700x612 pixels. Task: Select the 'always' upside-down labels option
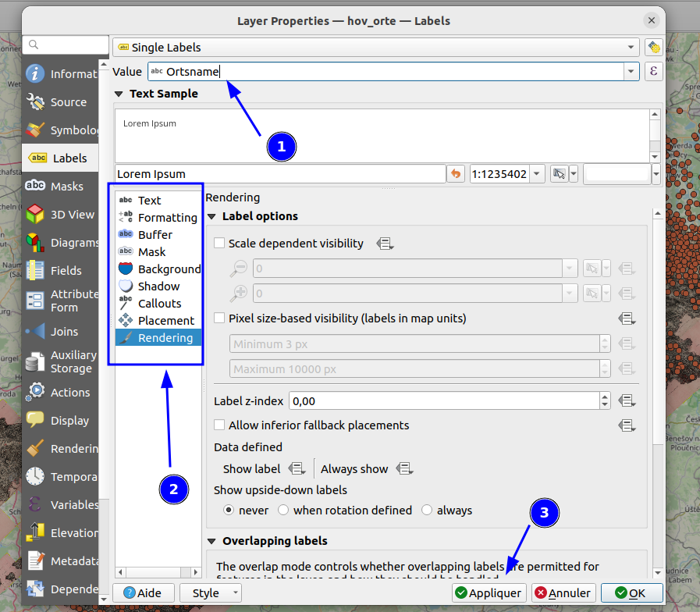click(427, 510)
